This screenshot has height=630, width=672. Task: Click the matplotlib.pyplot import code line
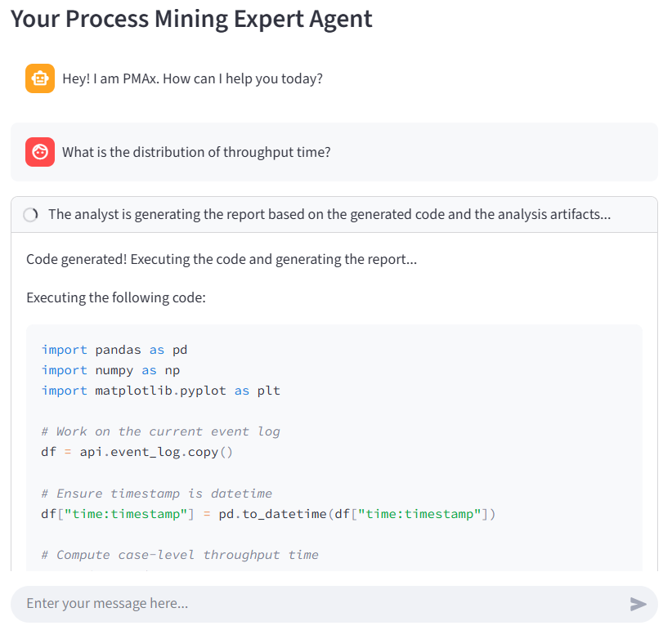[160, 391]
